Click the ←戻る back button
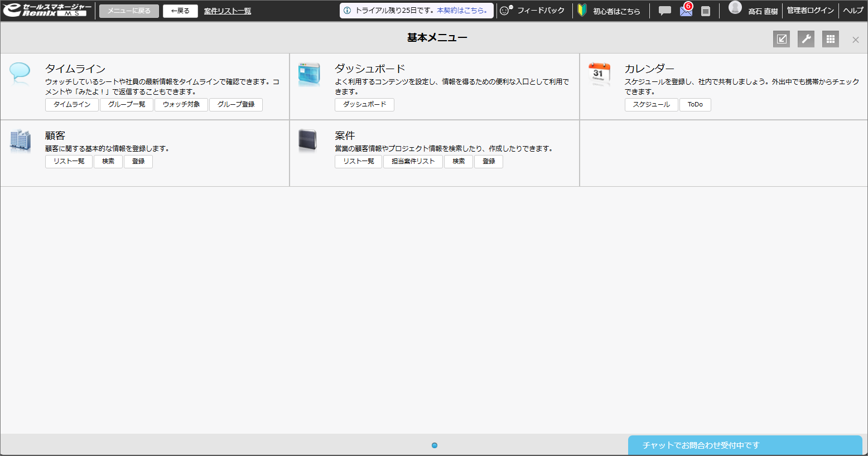 tap(180, 11)
